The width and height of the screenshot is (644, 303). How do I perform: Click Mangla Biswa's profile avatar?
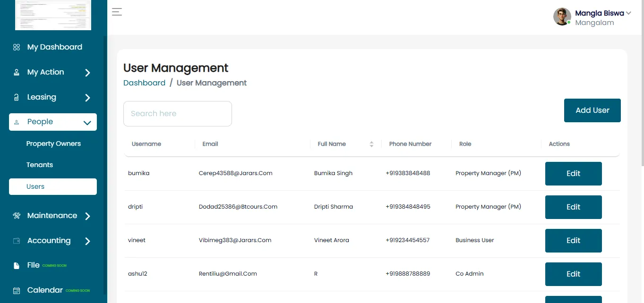point(562,17)
